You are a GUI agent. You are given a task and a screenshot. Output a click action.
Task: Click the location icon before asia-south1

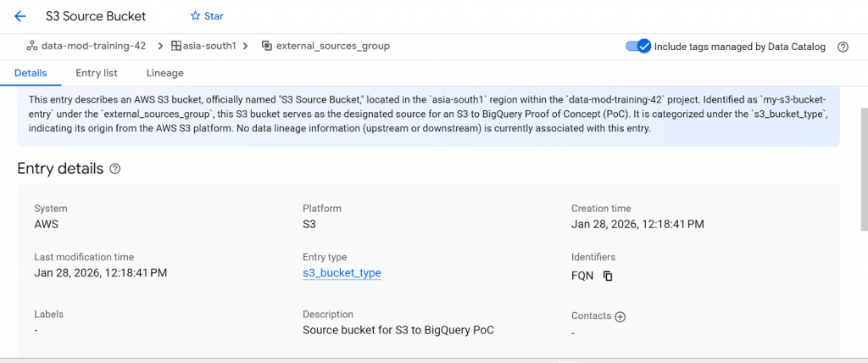(x=176, y=46)
